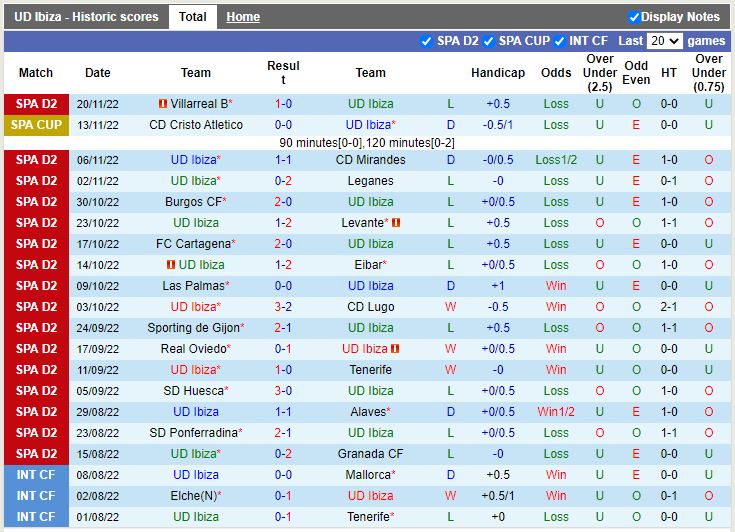Click the Odds column header
This screenshot has height=532, width=735.
[556, 73]
